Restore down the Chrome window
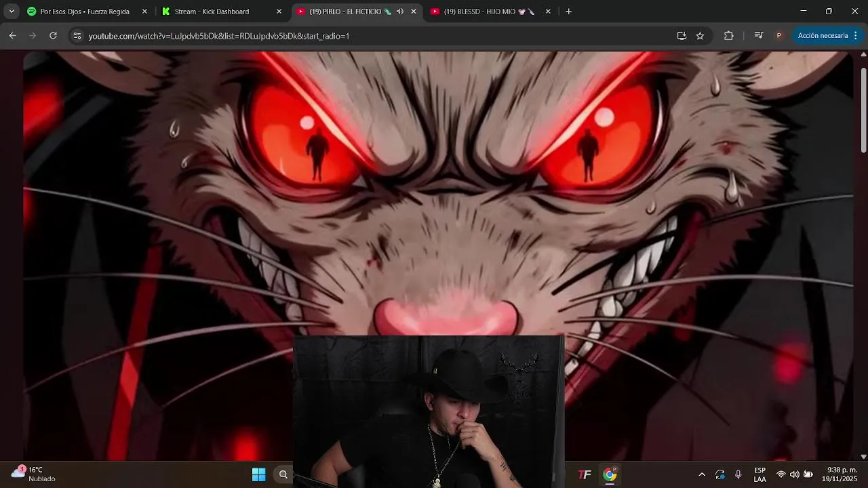868x488 pixels. tap(829, 12)
